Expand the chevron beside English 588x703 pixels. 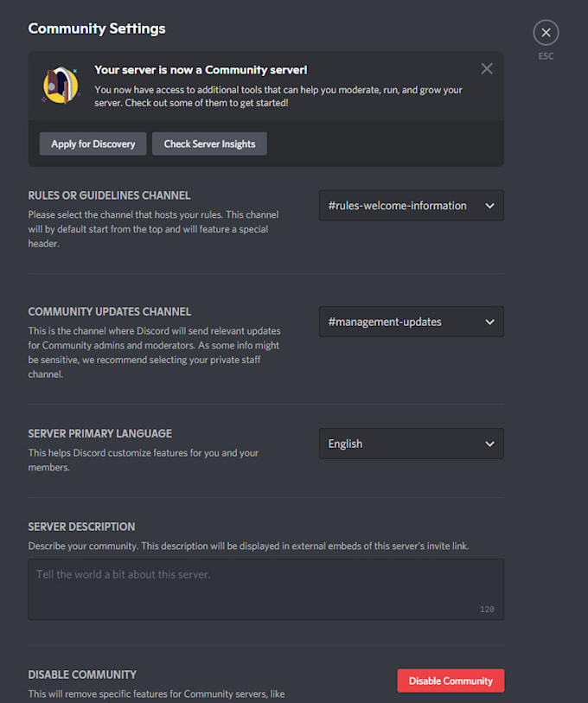489,444
